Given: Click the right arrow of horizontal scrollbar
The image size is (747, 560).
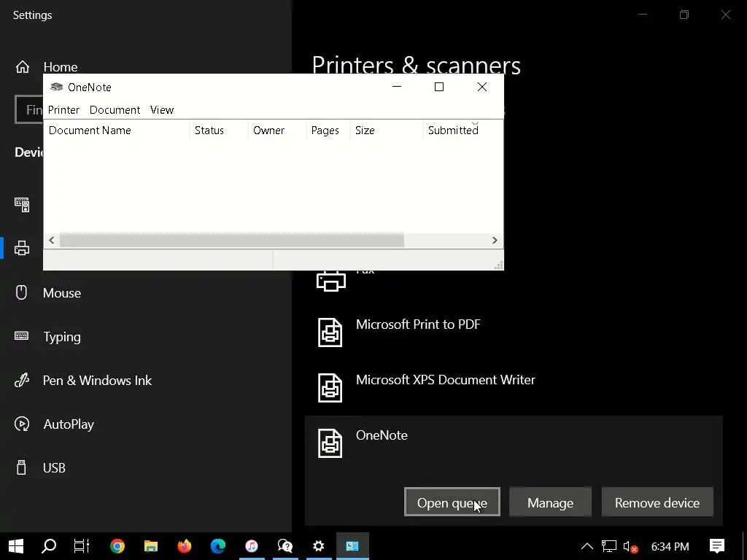Looking at the screenshot, I should [495, 241].
